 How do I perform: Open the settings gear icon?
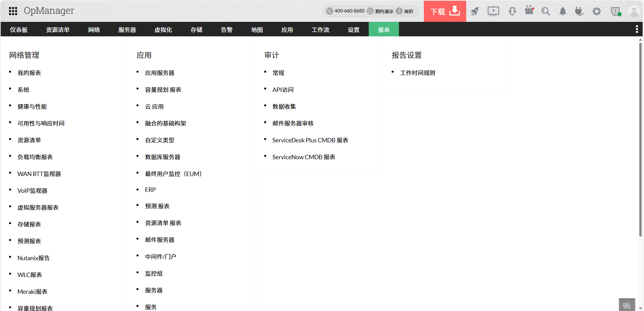(x=597, y=11)
